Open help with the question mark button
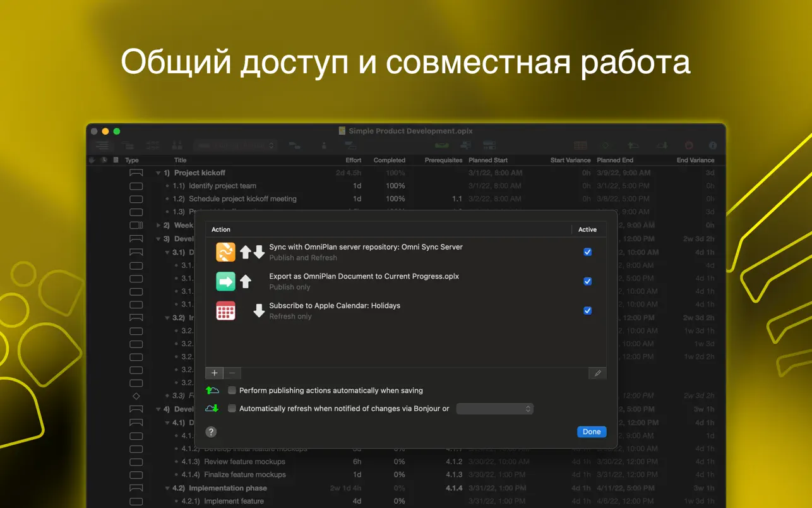 click(212, 432)
